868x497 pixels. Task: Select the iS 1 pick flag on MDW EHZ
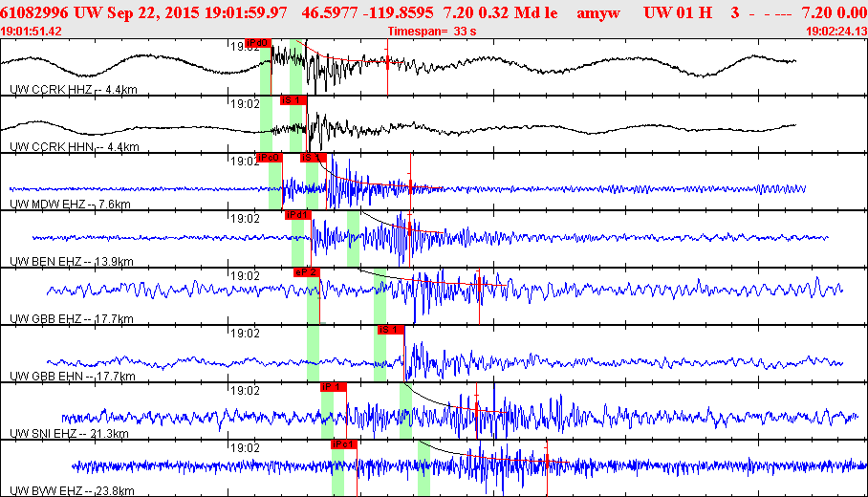[x=314, y=158]
